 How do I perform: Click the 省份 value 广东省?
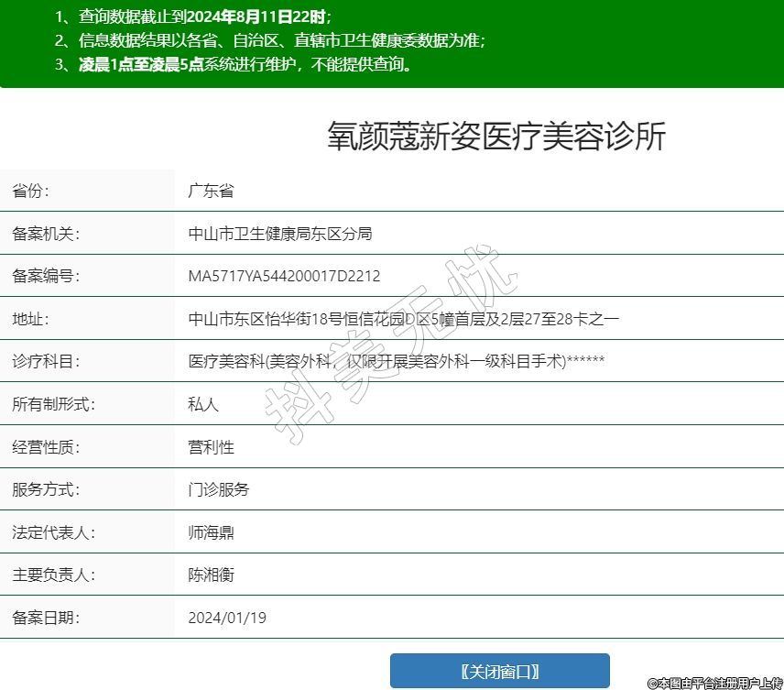click(211, 191)
